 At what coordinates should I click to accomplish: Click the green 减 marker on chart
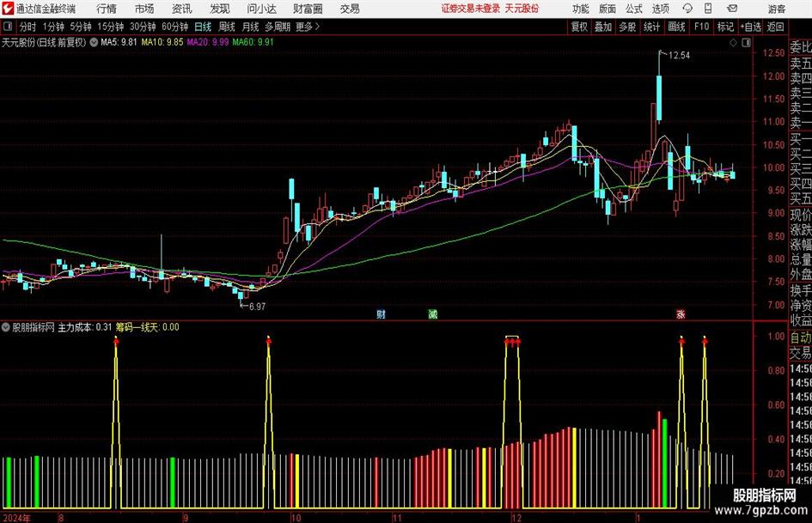click(432, 314)
